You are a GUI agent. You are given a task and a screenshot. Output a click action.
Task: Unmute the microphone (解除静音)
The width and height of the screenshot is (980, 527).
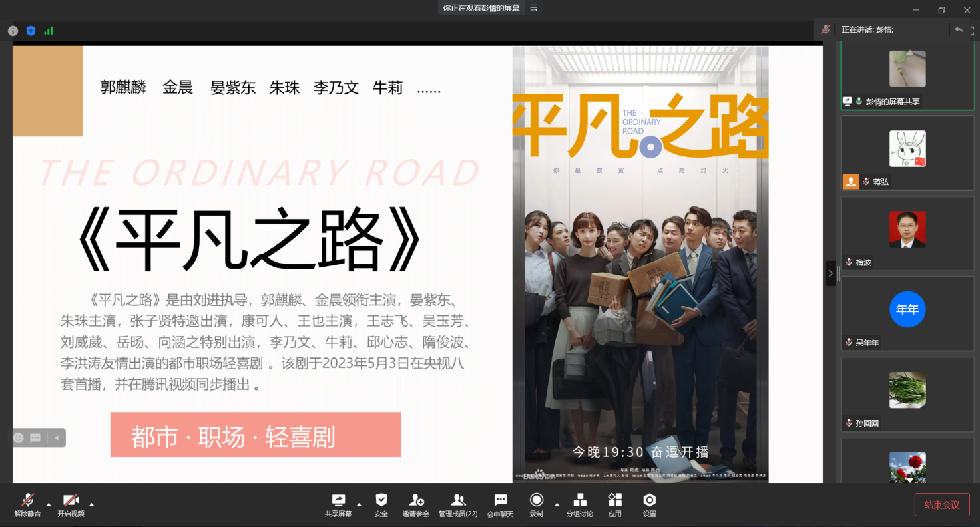(27, 505)
